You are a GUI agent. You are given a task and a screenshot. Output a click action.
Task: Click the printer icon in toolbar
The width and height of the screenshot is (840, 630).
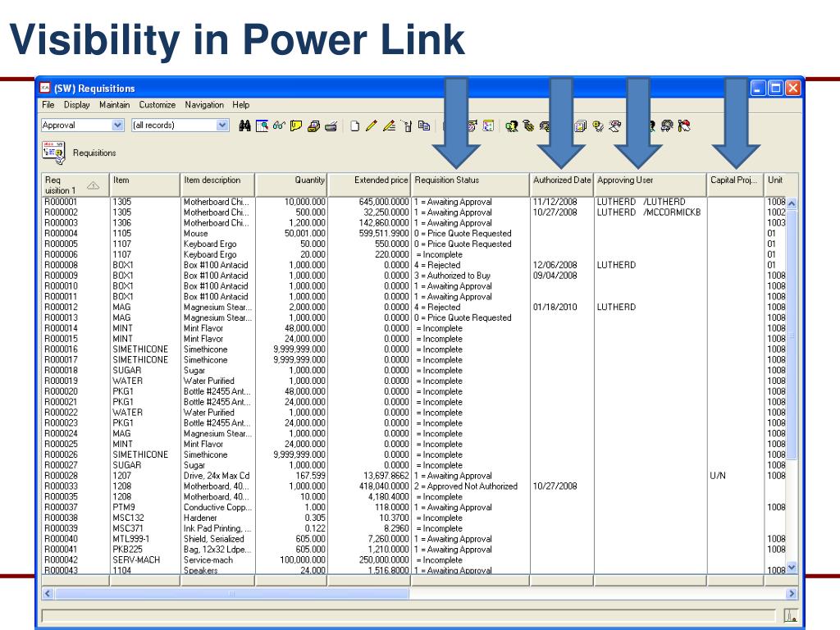tap(331, 126)
